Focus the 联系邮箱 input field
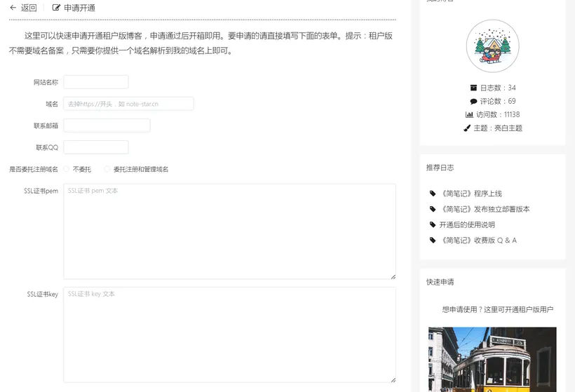The image size is (575, 392). tap(107, 126)
